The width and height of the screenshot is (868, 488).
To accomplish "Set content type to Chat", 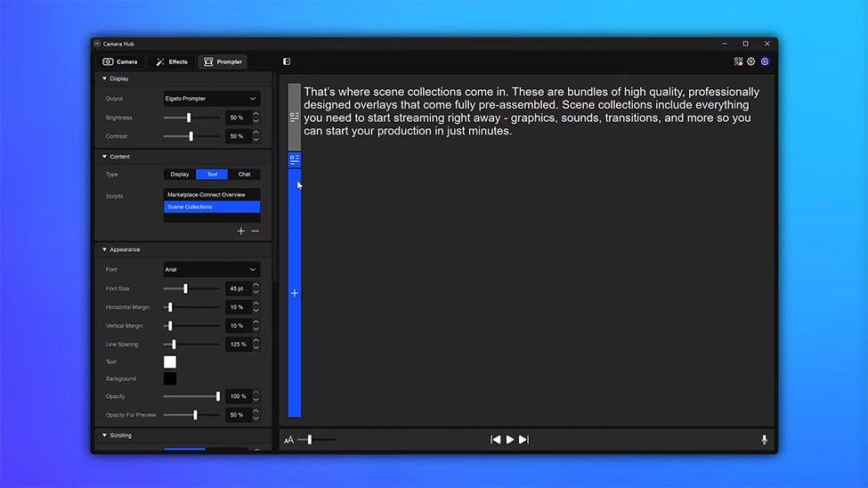I will pyautogui.click(x=244, y=175).
